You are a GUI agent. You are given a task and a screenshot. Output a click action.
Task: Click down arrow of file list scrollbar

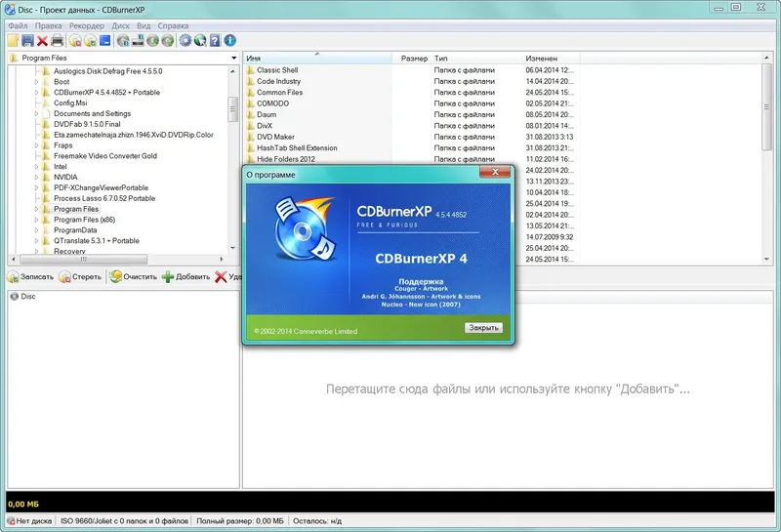click(766, 259)
